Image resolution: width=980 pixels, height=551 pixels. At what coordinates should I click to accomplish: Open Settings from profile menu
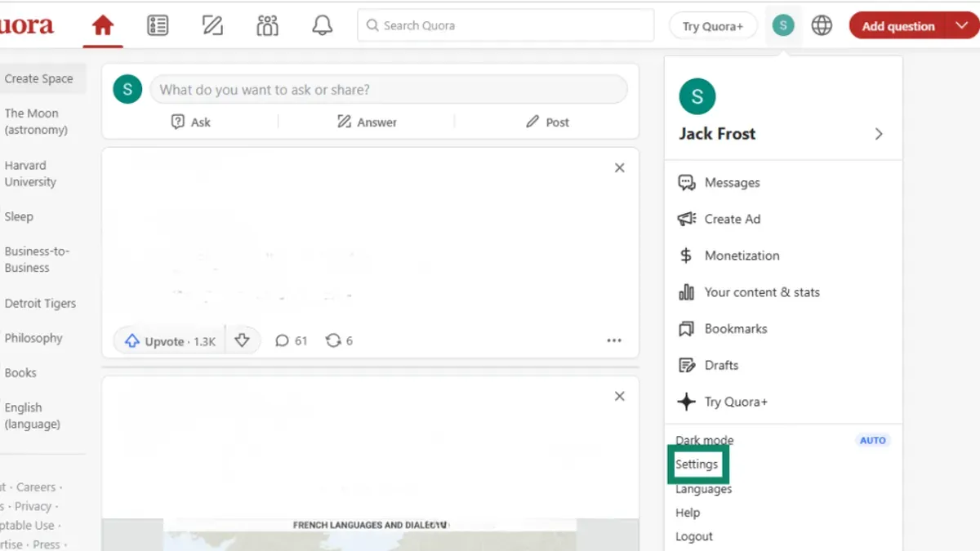[697, 464]
